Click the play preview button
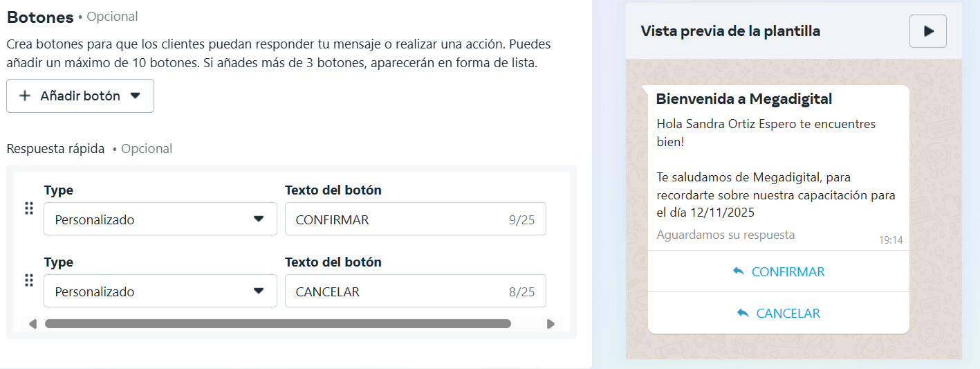 927,31
